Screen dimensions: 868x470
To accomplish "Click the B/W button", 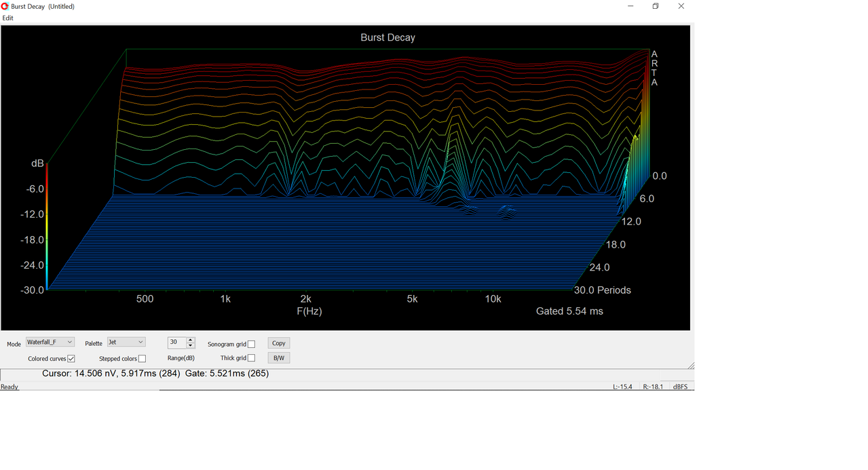I will coord(279,358).
